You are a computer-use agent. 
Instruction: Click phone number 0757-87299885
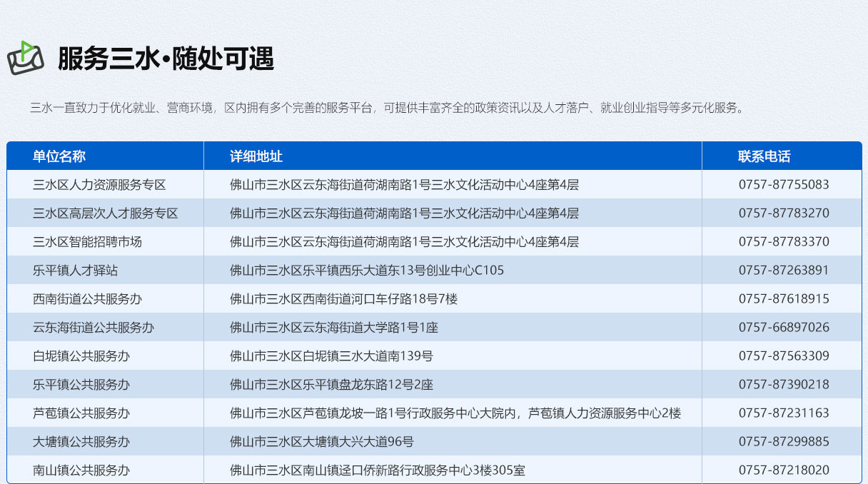[x=784, y=442]
